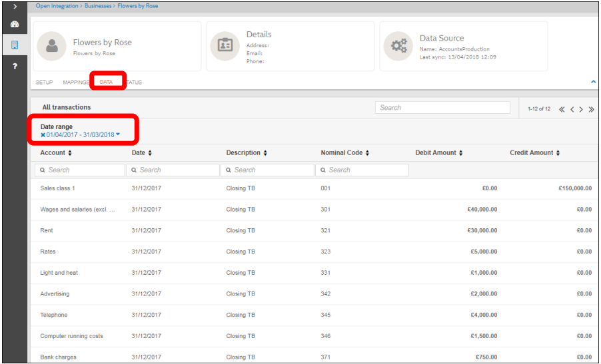Select the Light and heat account row
Image resolution: width=601 pixels, height=364 pixels.
point(314,273)
